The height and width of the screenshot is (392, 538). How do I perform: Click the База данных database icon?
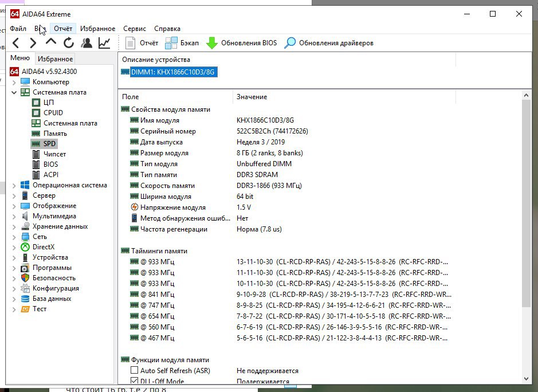(25, 298)
